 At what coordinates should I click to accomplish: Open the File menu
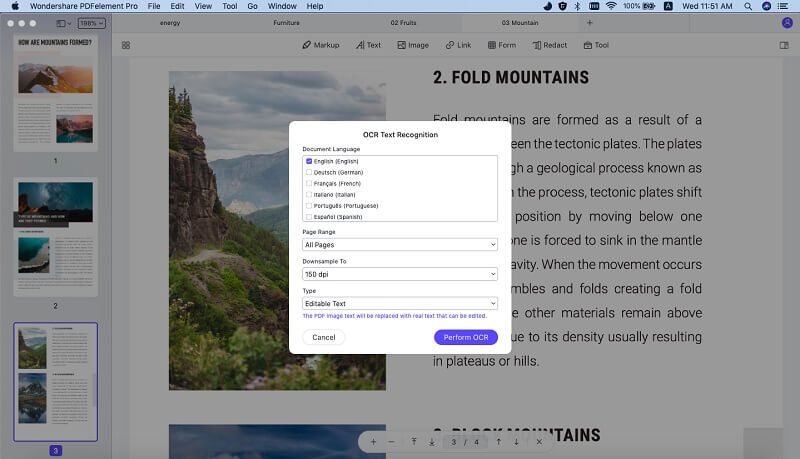click(154, 6)
